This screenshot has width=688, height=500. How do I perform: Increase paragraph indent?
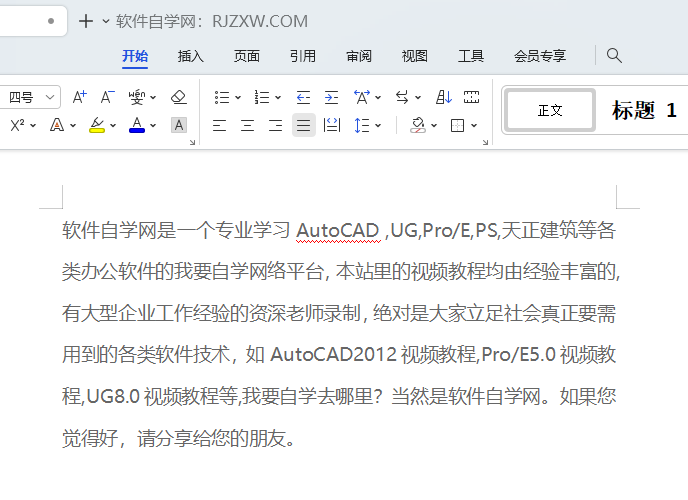click(331, 97)
